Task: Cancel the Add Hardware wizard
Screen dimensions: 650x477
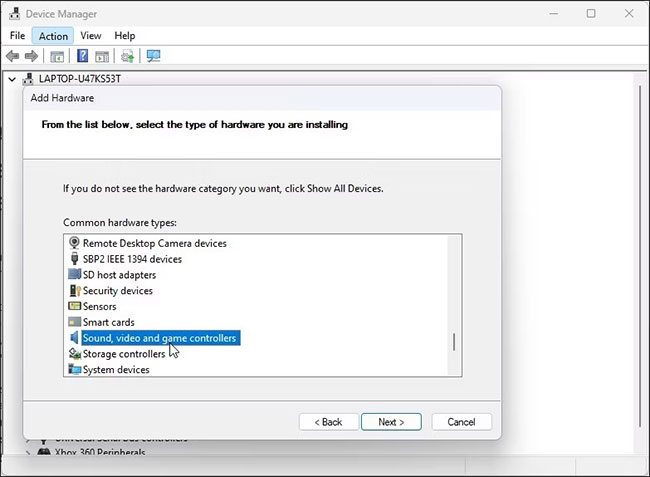Action: (461, 422)
